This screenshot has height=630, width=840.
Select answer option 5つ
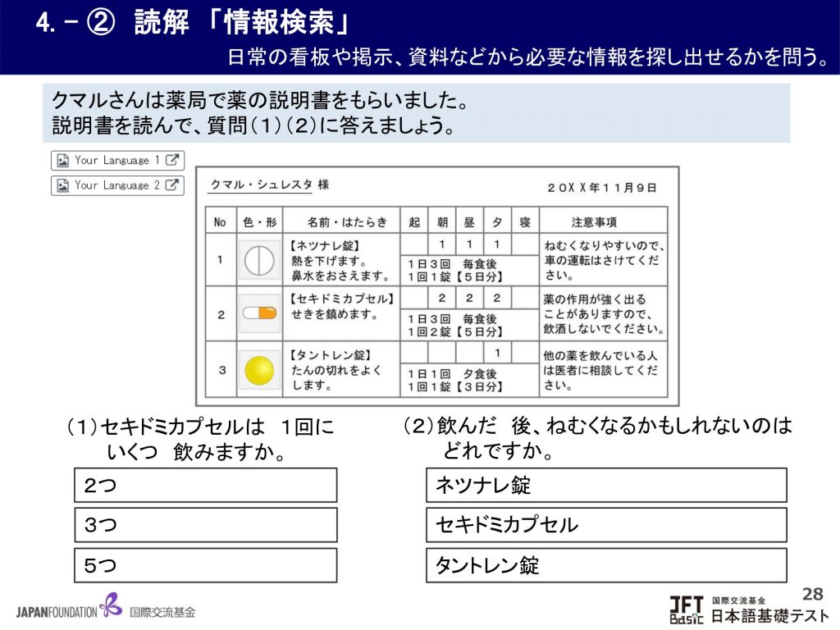(x=205, y=565)
